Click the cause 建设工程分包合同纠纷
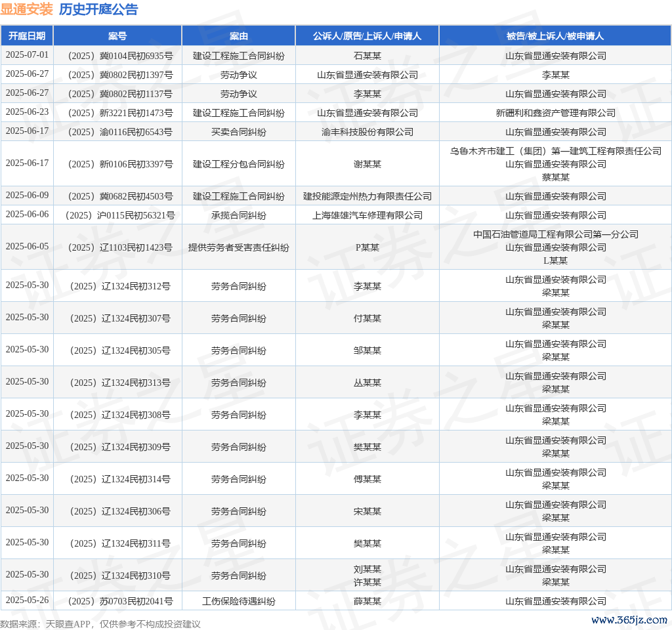This screenshot has height=630, width=672. (x=239, y=164)
